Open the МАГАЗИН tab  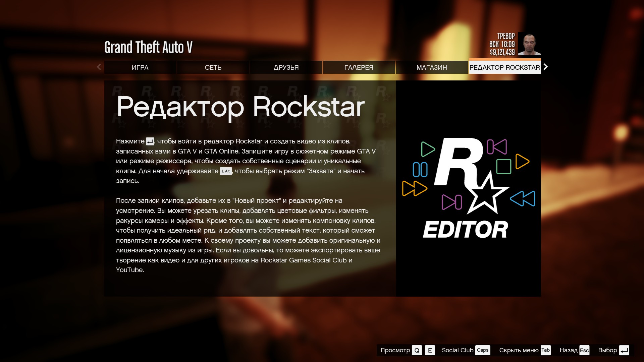click(432, 67)
